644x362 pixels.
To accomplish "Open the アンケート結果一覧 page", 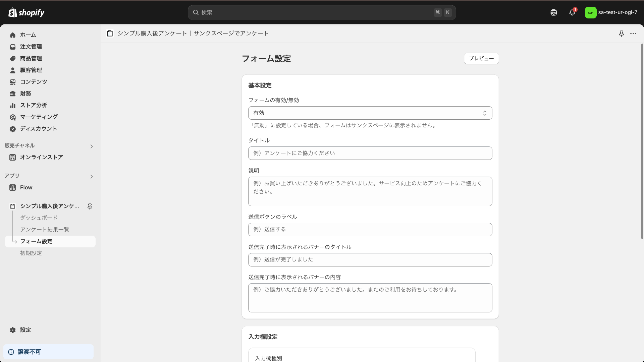I will point(45,229).
